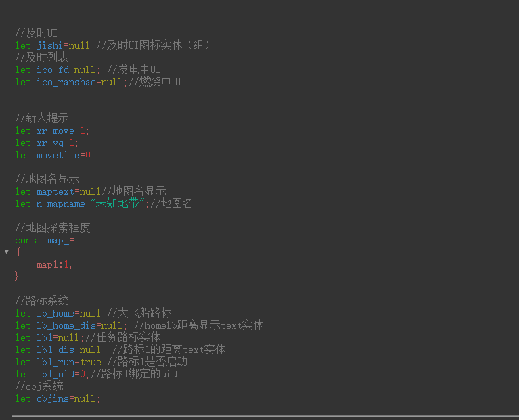Viewport: 519px width, 420px height.
Task: Click the comment '//路标系统'
Action: pos(42,300)
